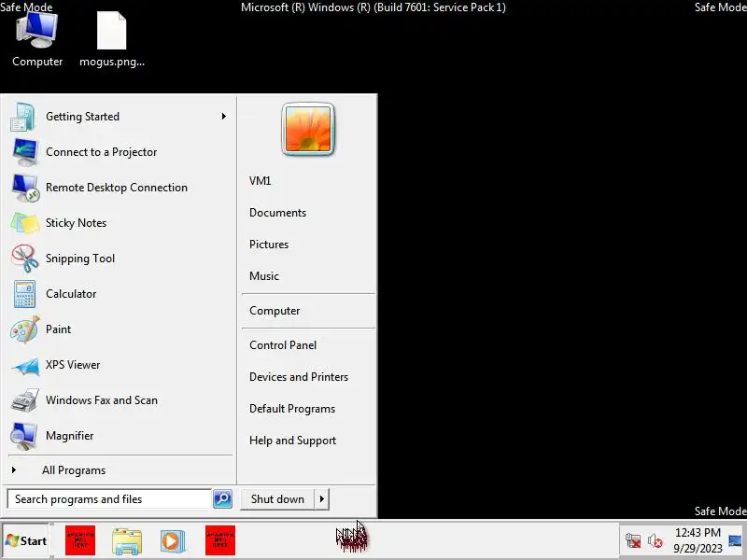The height and width of the screenshot is (560, 747).
Task: Click the Connect to a Projector icon
Action: (x=24, y=152)
